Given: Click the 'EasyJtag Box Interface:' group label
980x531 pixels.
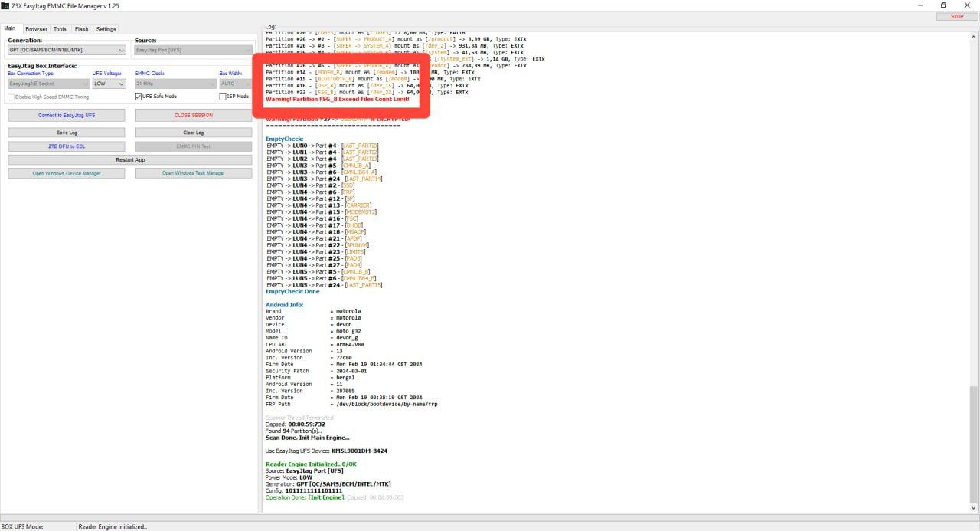Looking at the screenshot, I should 42,66.
